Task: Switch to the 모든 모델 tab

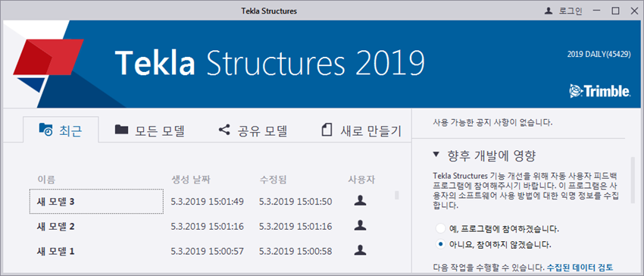Action: tap(150, 130)
